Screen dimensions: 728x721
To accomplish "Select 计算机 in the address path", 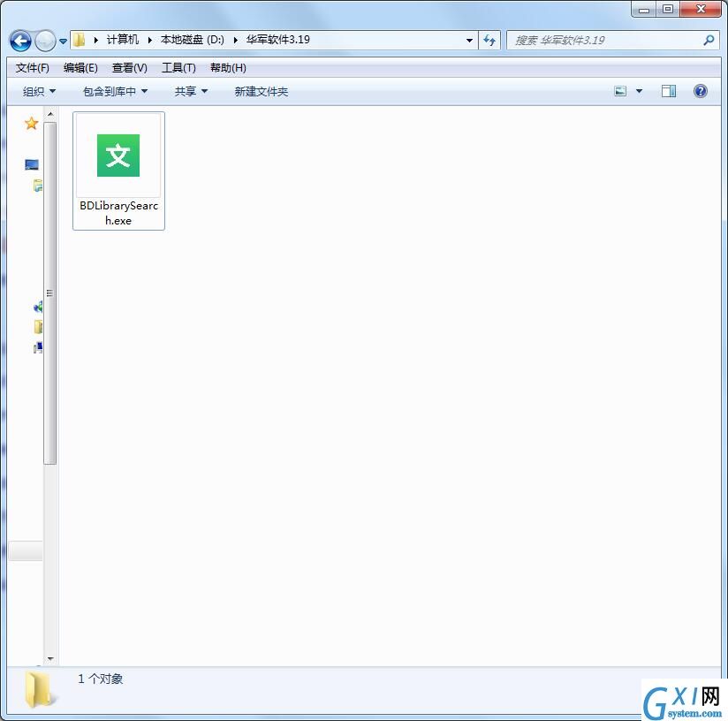I will point(123,40).
